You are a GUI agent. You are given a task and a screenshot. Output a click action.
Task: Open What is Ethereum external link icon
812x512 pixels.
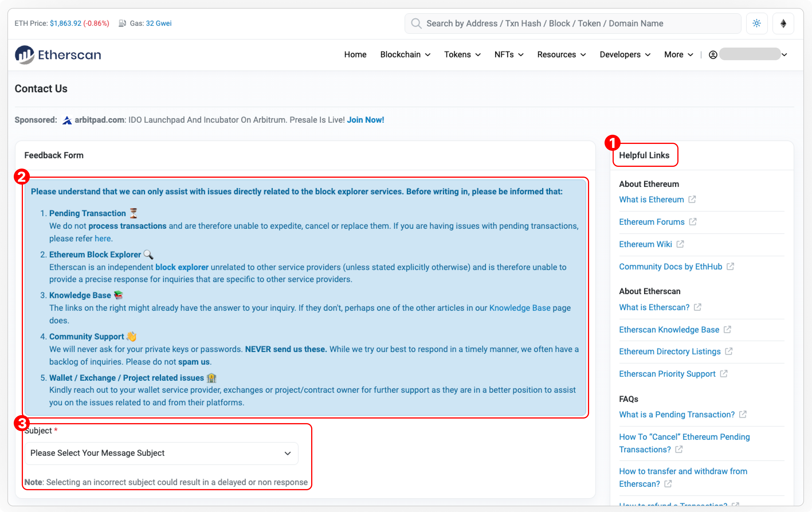pos(693,199)
